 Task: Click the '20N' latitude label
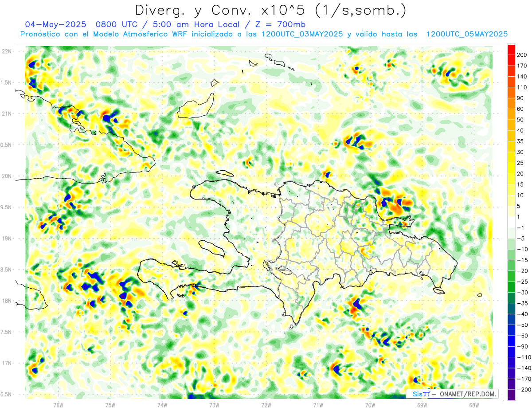point(7,176)
